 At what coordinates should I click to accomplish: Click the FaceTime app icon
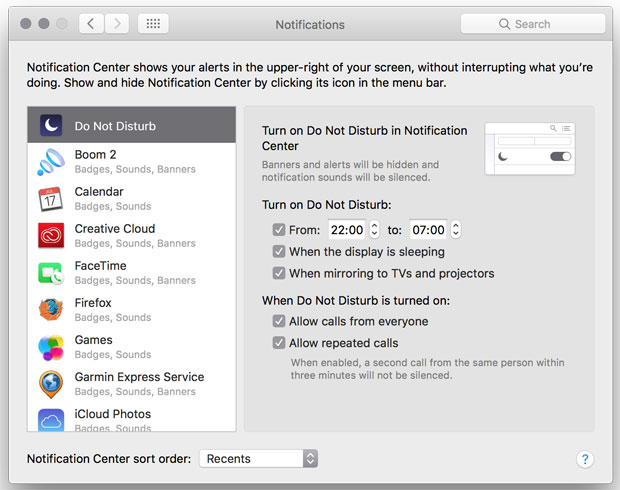pos(51,273)
